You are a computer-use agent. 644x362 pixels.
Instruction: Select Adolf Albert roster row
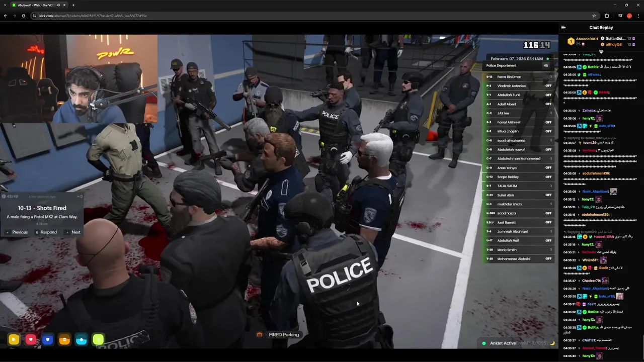coord(518,104)
